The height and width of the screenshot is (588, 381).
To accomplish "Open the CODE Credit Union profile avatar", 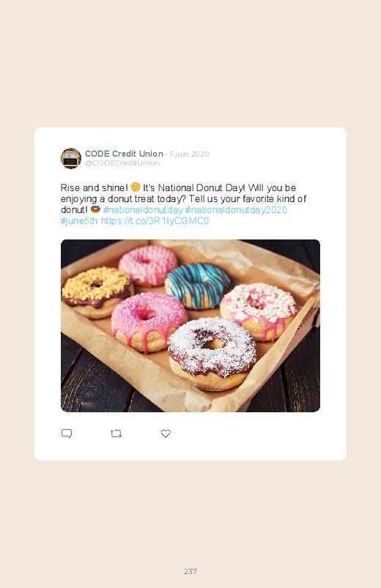I will click(71, 158).
